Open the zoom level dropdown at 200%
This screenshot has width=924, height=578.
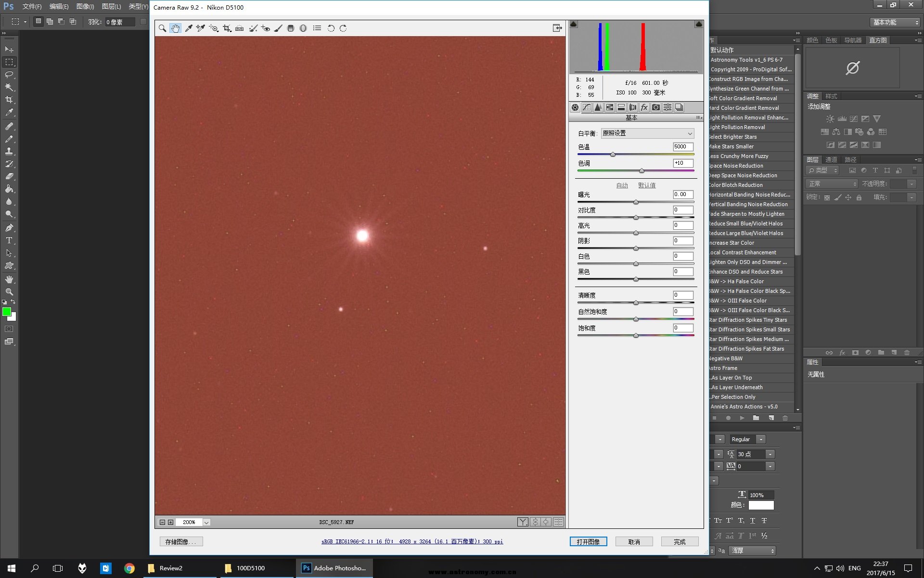[206, 522]
